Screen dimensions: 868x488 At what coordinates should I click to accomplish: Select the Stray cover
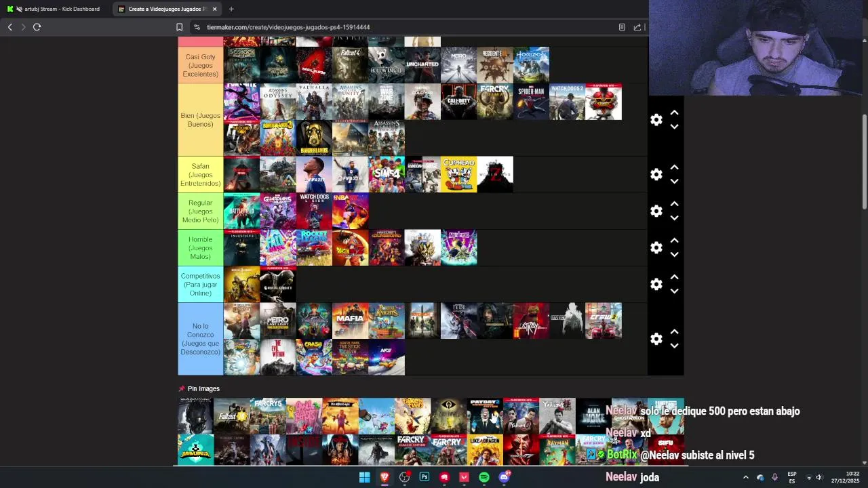click(x=531, y=321)
